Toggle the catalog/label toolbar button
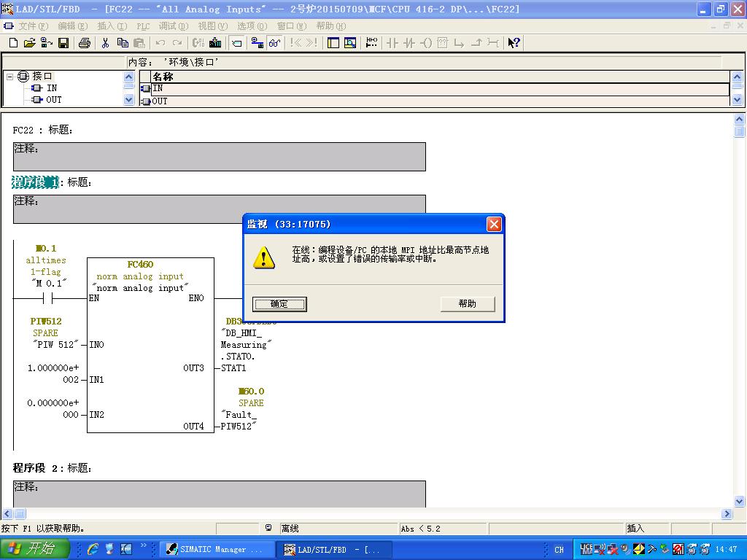This screenshot has height=560, width=747. click(x=236, y=43)
